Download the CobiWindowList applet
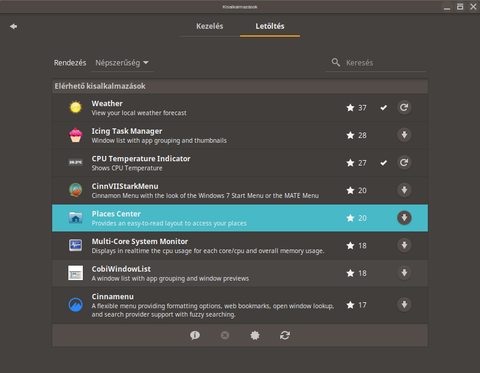480x373 pixels. point(404,273)
